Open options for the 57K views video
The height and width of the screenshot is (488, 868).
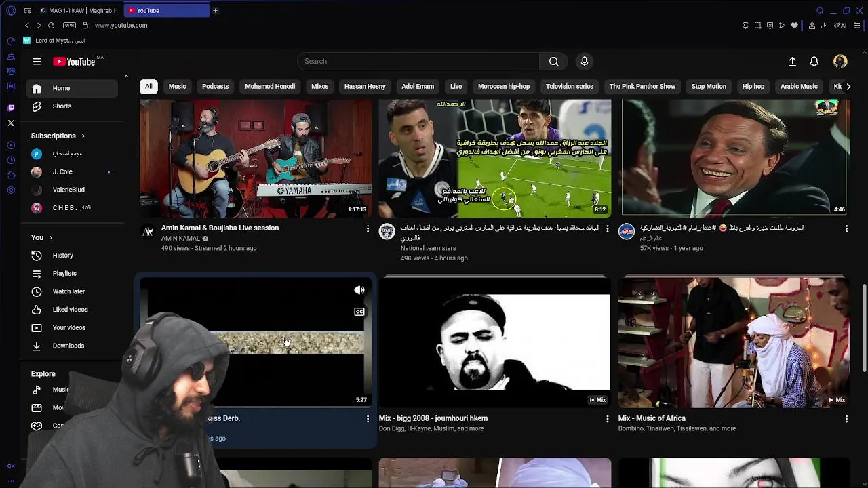(x=846, y=229)
